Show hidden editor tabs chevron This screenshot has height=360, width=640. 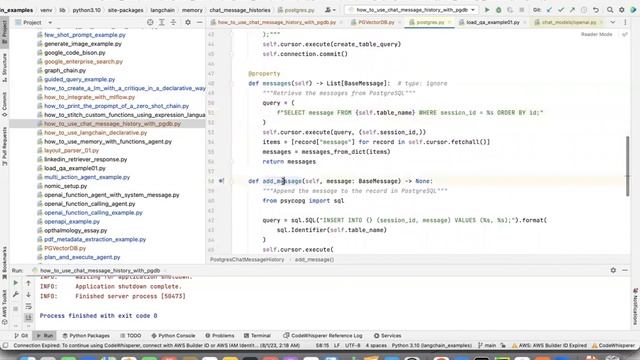pos(613,22)
